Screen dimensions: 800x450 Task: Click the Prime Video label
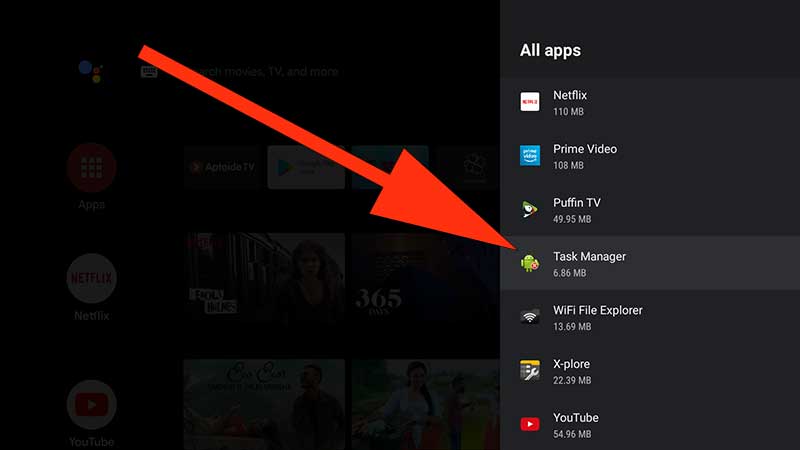click(585, 149)
